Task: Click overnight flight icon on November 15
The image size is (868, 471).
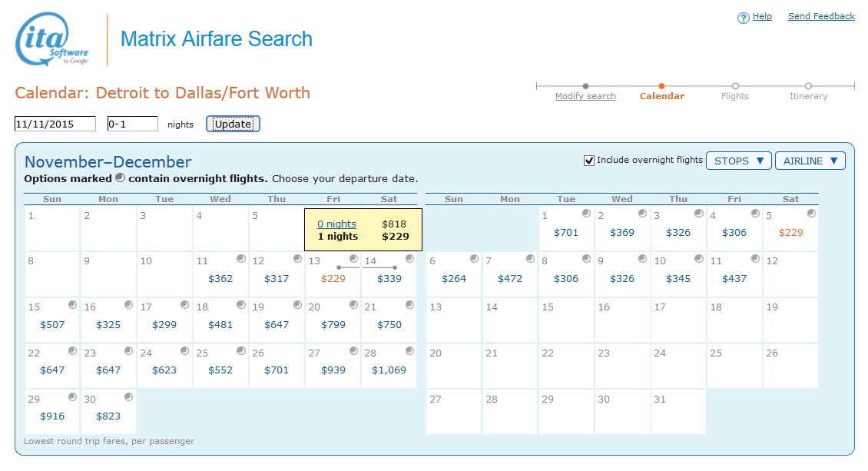Action: (72, 305)
